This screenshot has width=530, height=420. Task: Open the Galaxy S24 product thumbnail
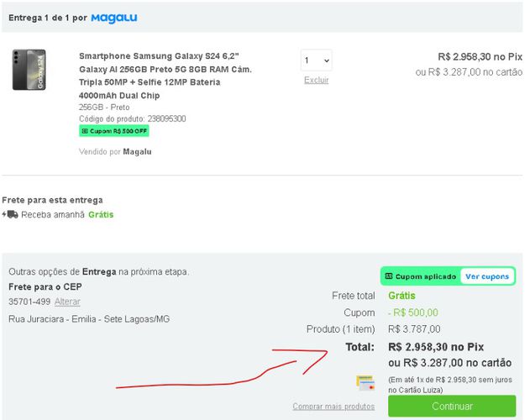click(x=29, y=70)
